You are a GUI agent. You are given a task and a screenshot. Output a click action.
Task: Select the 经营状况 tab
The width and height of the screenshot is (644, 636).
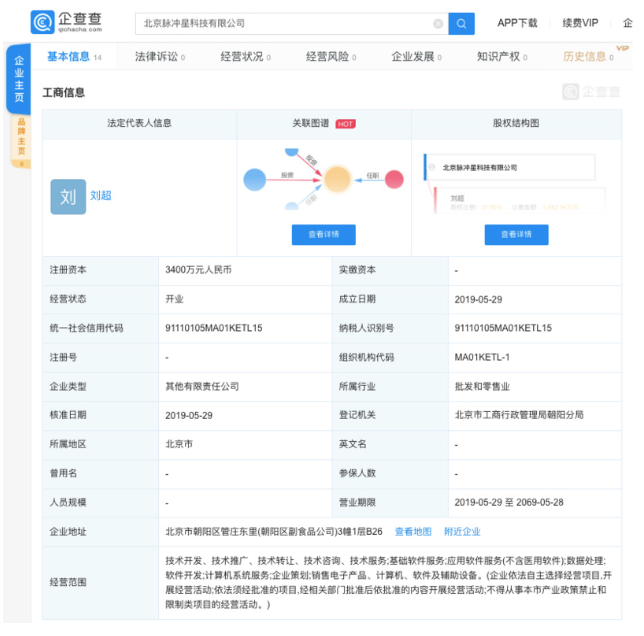pos(245,56)
